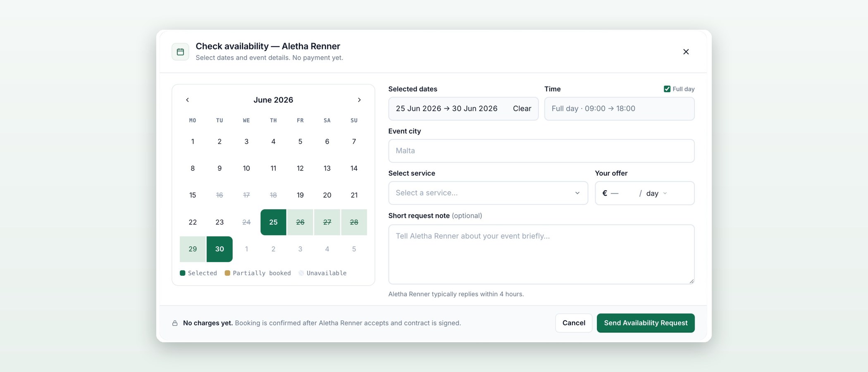
Task: Click June 28 within selected range
Action: pos(354,222)
